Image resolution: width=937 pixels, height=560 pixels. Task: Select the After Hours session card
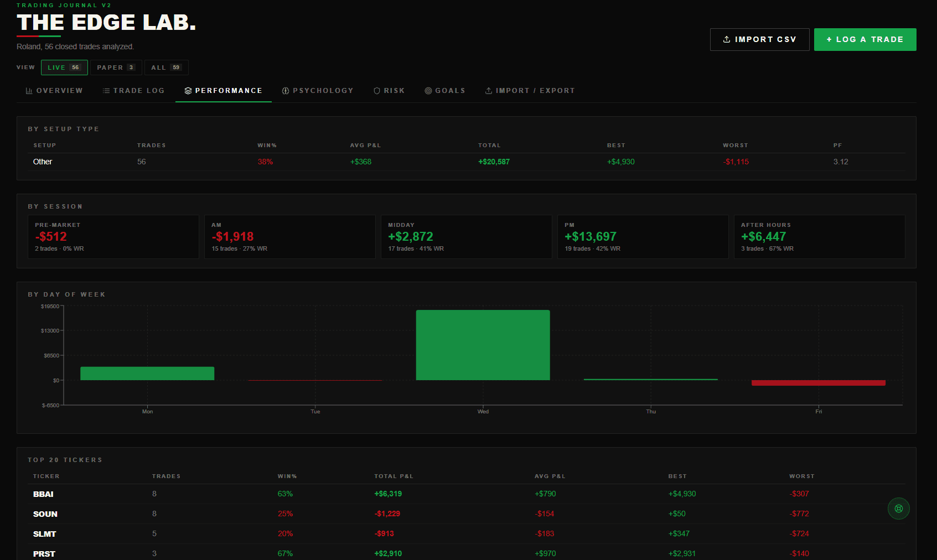pos(820,237)
